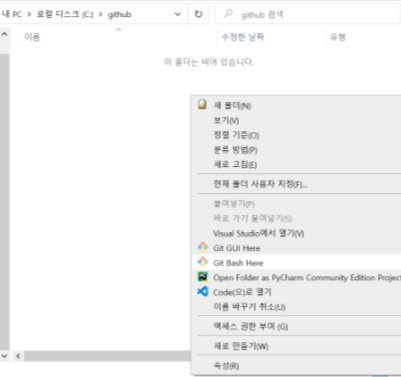This screenshot has height=377, width=401.
Task: Click the horizontal scrollbar thumb
Action: click(107, 356)
